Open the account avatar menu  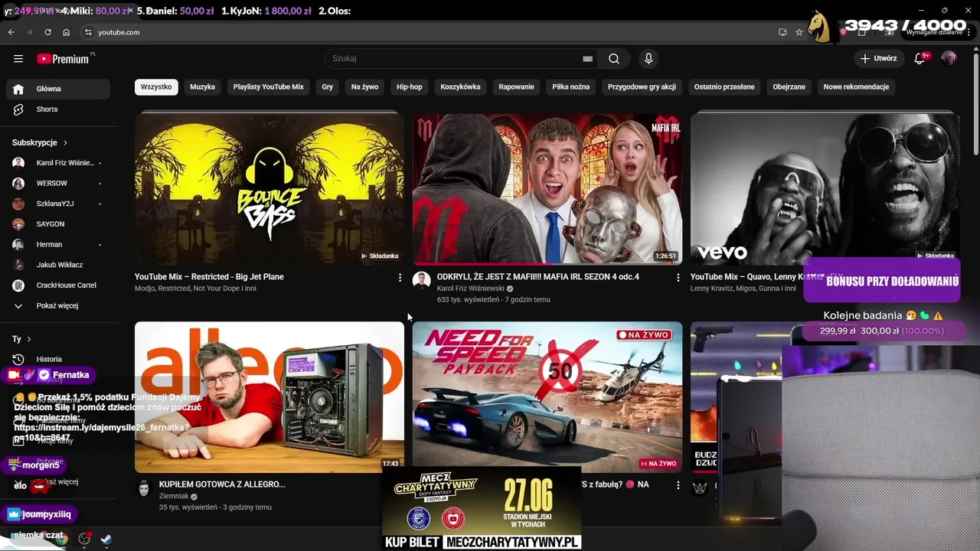(x=949, y=59)
